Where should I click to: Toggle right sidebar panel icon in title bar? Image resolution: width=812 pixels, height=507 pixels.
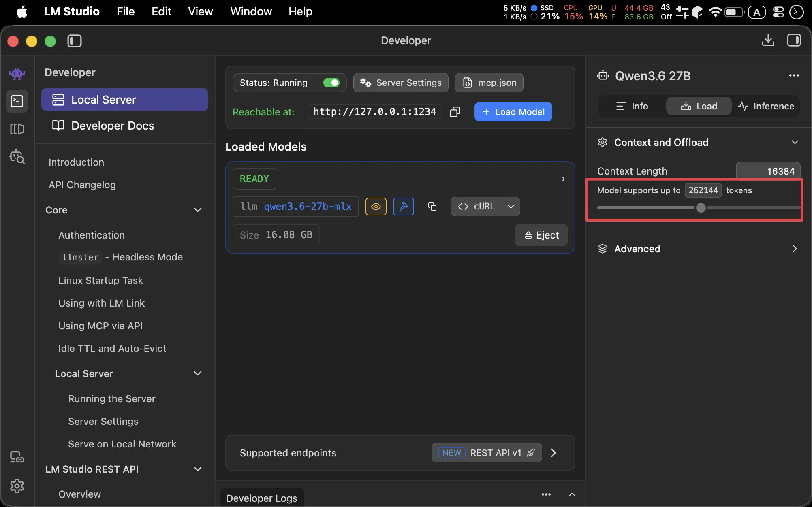click(794, 40)
